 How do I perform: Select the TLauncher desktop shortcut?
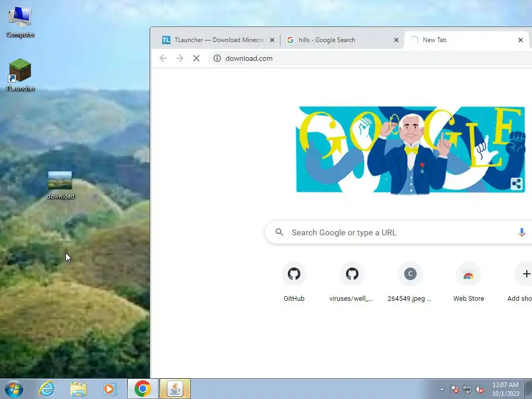coord(20,75)
